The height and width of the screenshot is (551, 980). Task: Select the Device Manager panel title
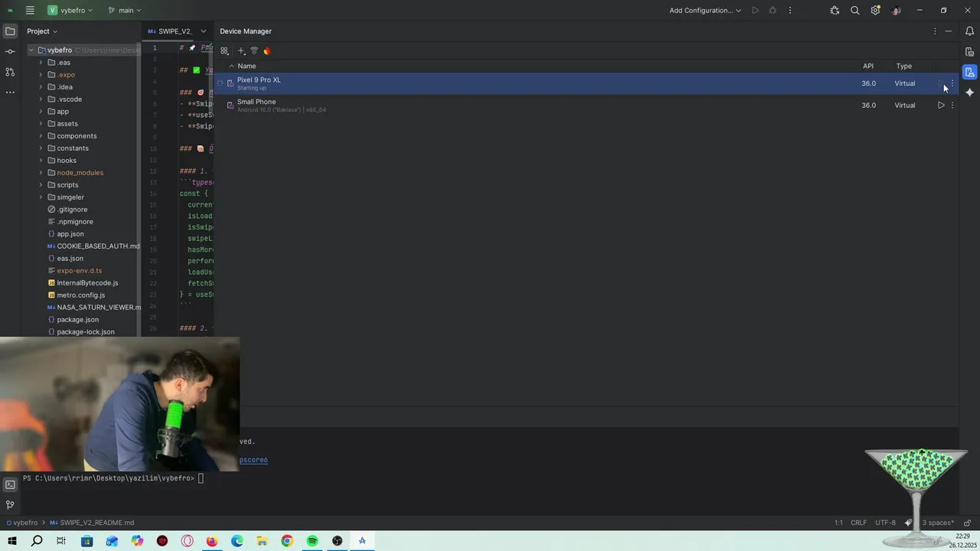(x=246, y=31)
